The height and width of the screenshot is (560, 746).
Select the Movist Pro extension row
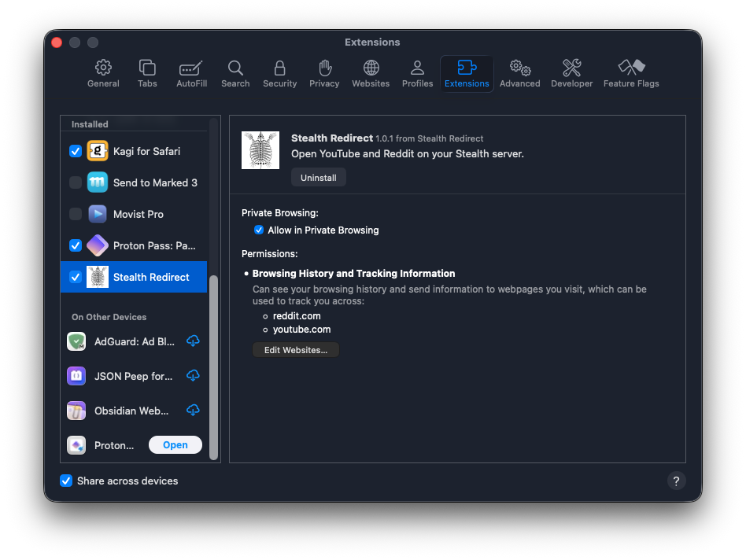tap(134, 214)
